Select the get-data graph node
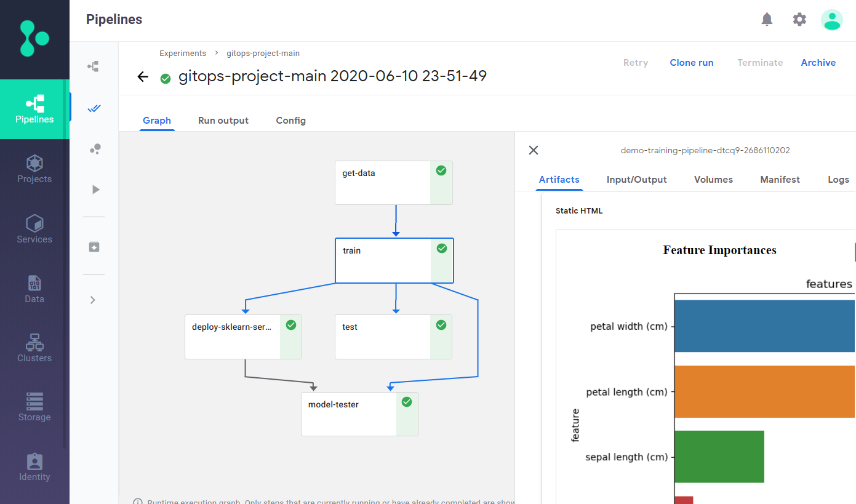The width and height of the screenshot is (856, 504). (x=394, y=183)
